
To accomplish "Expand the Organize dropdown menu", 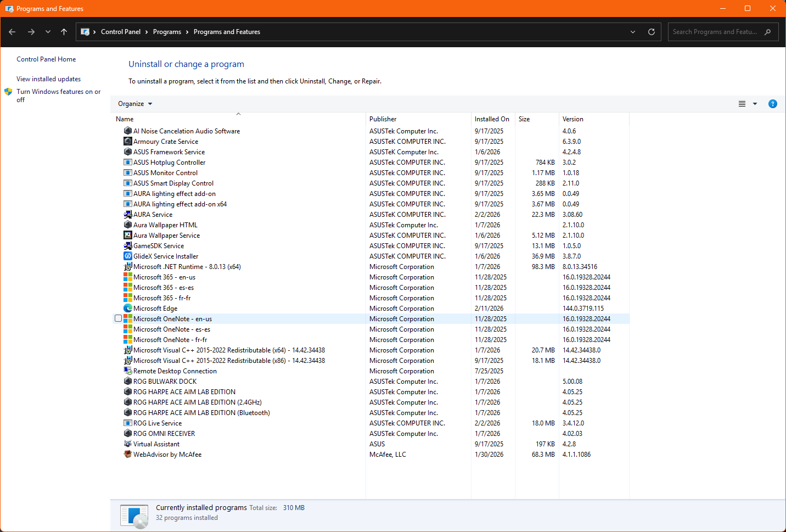I will pyautogui.click(x=135, y=104).
